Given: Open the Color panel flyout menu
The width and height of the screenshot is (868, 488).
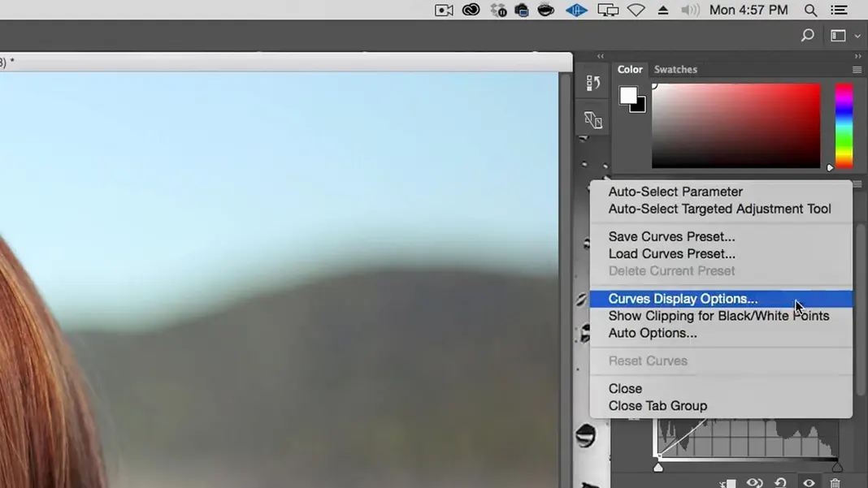Looking at the screenshot, I should [x=857, y=70].
